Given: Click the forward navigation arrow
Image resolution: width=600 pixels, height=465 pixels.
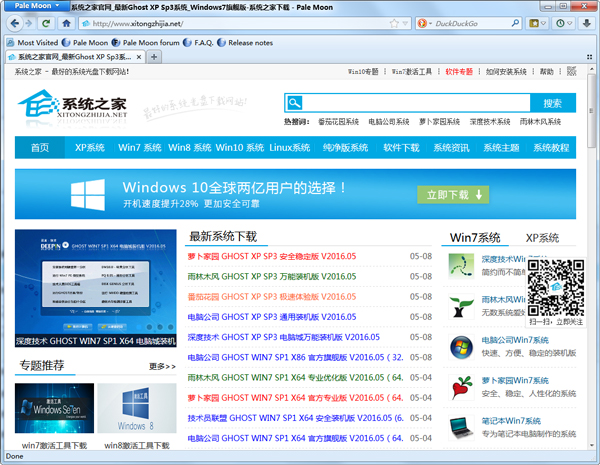Looking at the screenshot, I should 29,23.
